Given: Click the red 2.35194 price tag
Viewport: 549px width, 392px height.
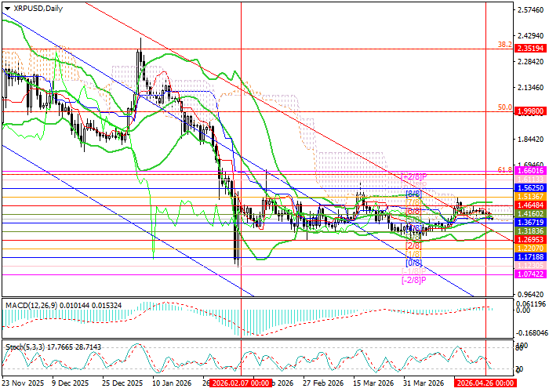Looking at the screenshot, I should [x=530, y=49].
